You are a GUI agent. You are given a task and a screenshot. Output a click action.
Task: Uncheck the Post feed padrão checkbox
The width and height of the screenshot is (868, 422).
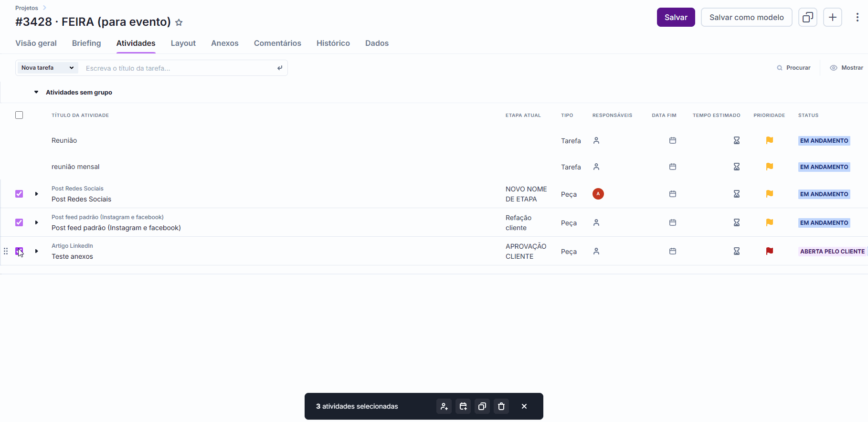[x=19, y=222]
